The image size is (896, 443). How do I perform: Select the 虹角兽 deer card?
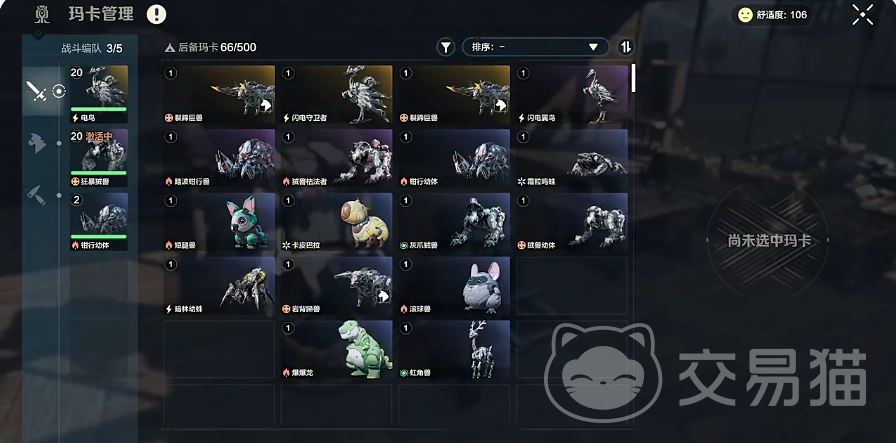(454, 349)
